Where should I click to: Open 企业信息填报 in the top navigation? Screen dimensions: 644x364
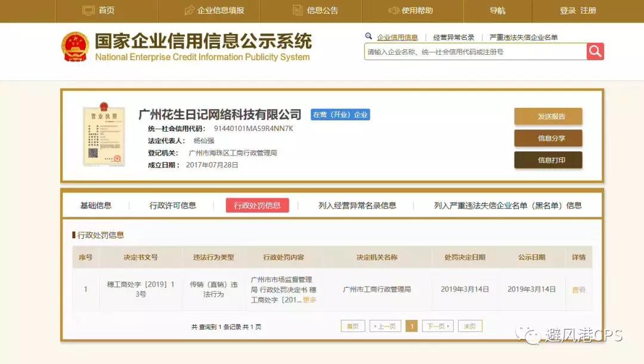221,10
